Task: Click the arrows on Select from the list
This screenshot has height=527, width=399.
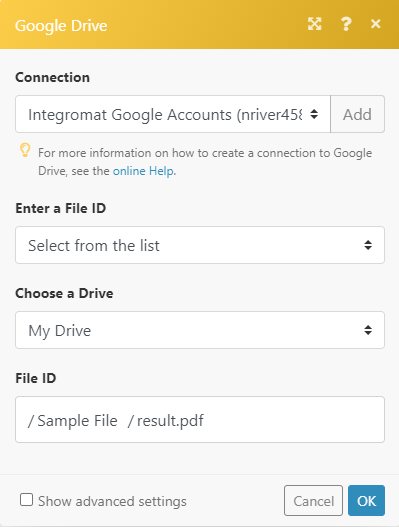Action: coord(368,245)
